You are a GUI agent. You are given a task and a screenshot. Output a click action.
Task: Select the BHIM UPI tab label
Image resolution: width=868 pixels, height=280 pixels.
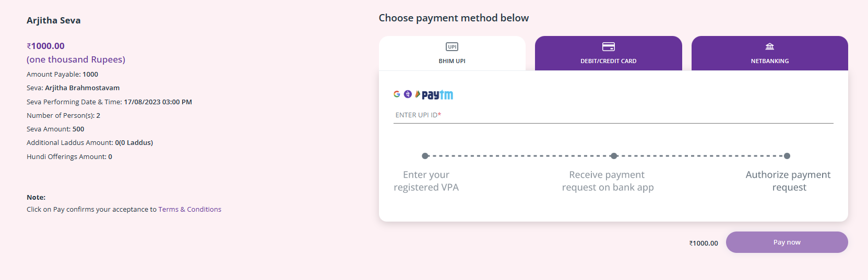pyautogui.click(x=452, y=61)
